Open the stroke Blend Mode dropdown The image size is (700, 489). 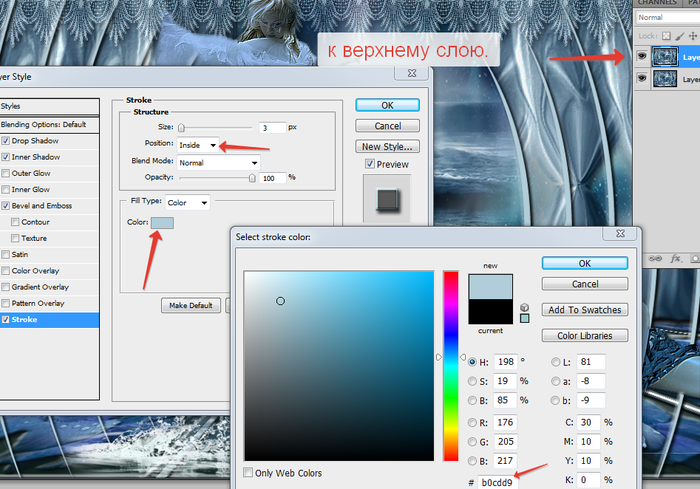click(219, 163)
